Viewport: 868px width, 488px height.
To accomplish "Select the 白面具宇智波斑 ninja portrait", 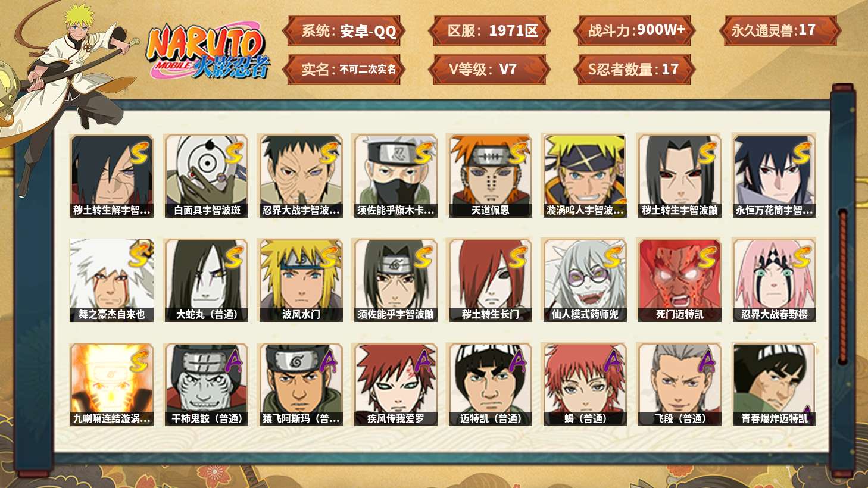I will (206, 176).
